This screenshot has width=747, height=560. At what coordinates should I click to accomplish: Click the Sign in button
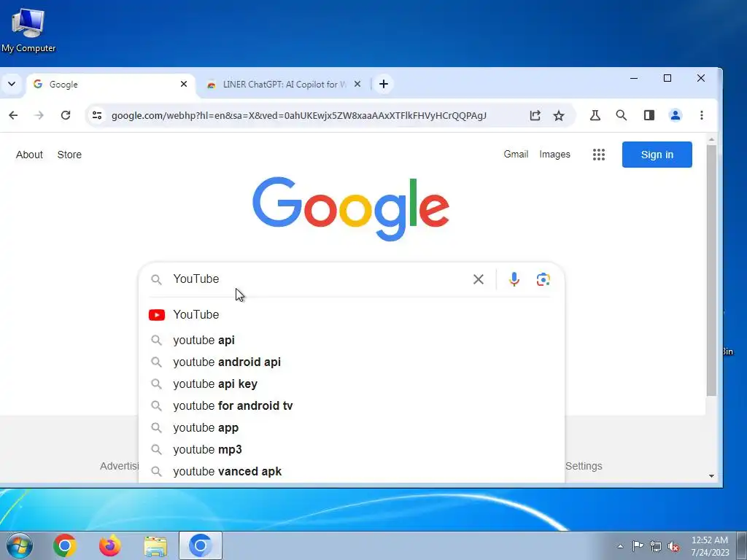[x=657, y=155]
